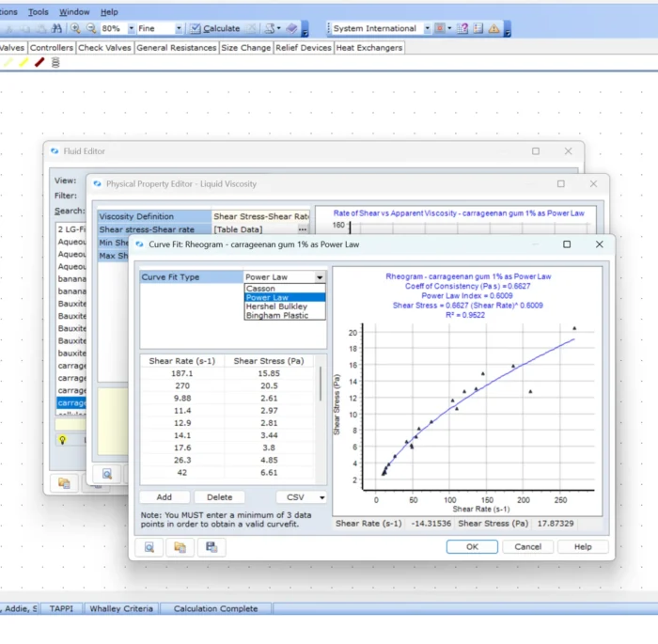Click the question mark grid help icon
Viewport: 658px width, 644px height.
(x=462, y=28)
